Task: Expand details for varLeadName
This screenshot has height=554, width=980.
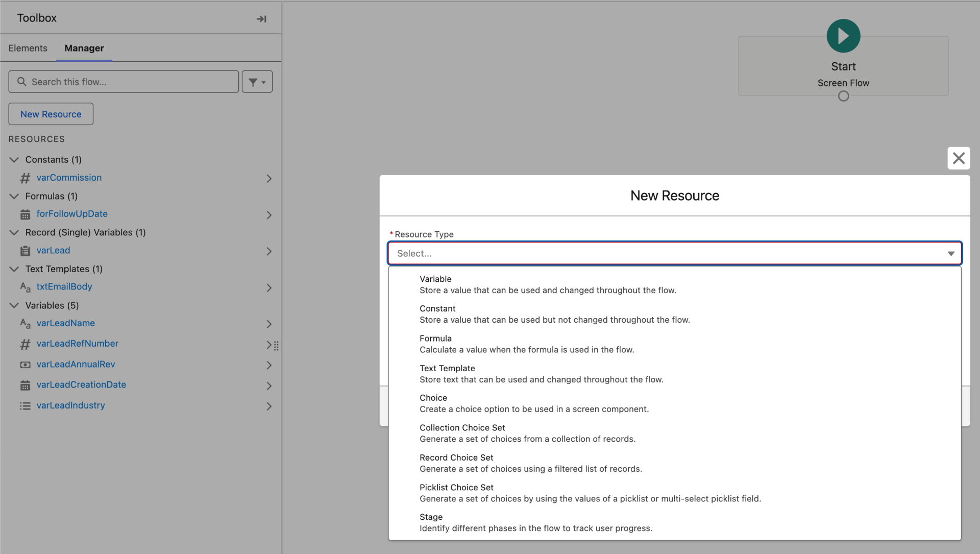Action: coord(269,324)
